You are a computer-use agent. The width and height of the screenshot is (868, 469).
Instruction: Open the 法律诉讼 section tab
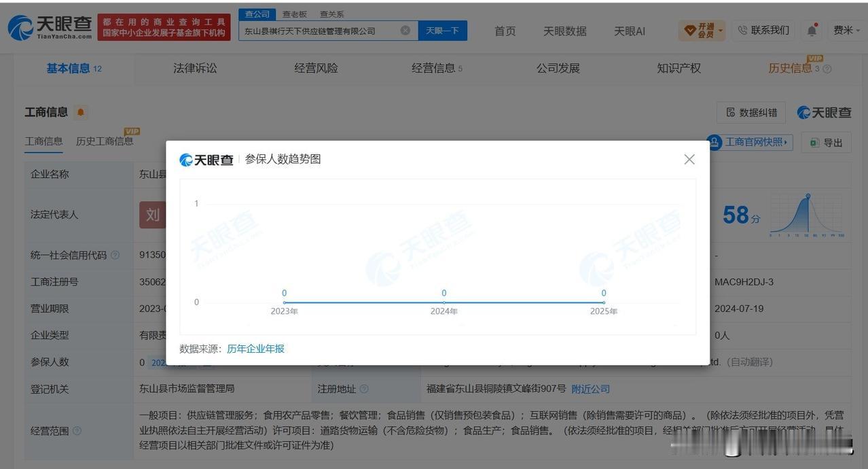click(195, 68)
